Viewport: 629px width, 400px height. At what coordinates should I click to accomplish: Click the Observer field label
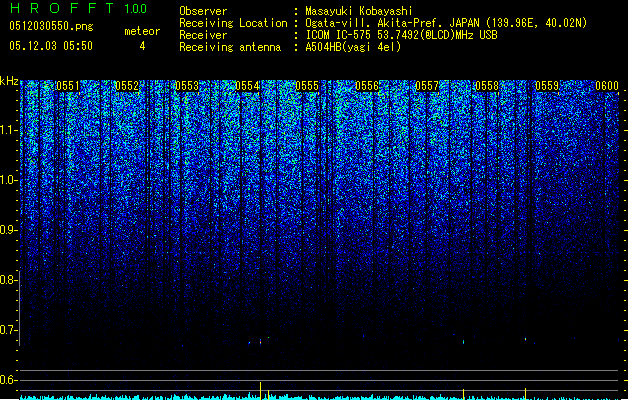coord(203,11)
